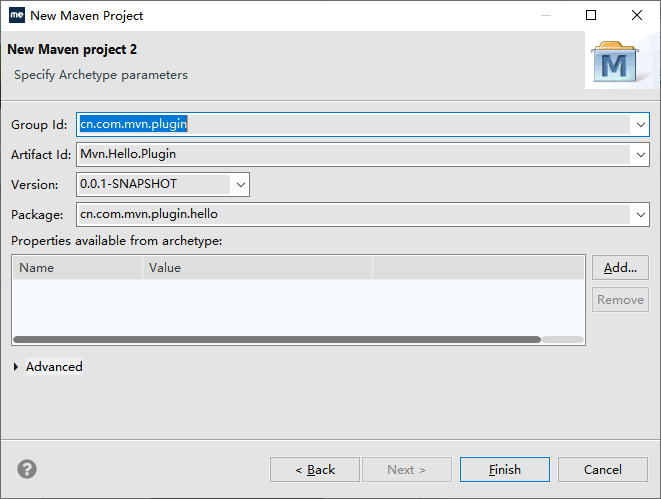Click the Value column header
Image resolution: width=661 pixels, height=499 pixels.
coord(258,268)
